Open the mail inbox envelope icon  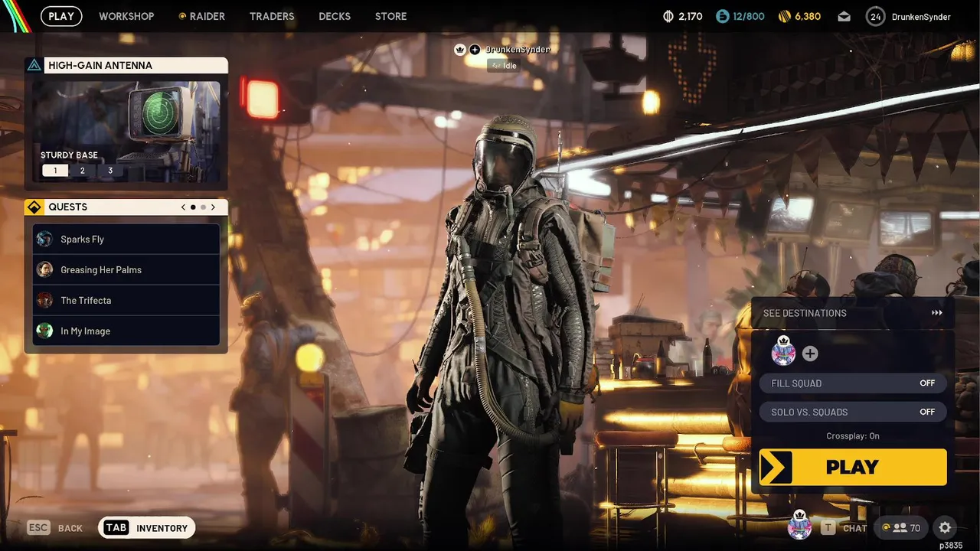844,16
